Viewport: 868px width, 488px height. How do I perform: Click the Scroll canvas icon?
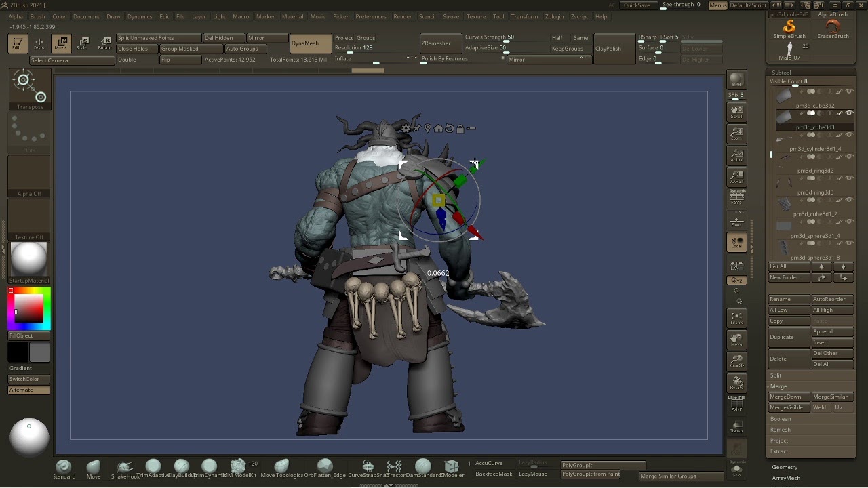[x=736, y=112]
